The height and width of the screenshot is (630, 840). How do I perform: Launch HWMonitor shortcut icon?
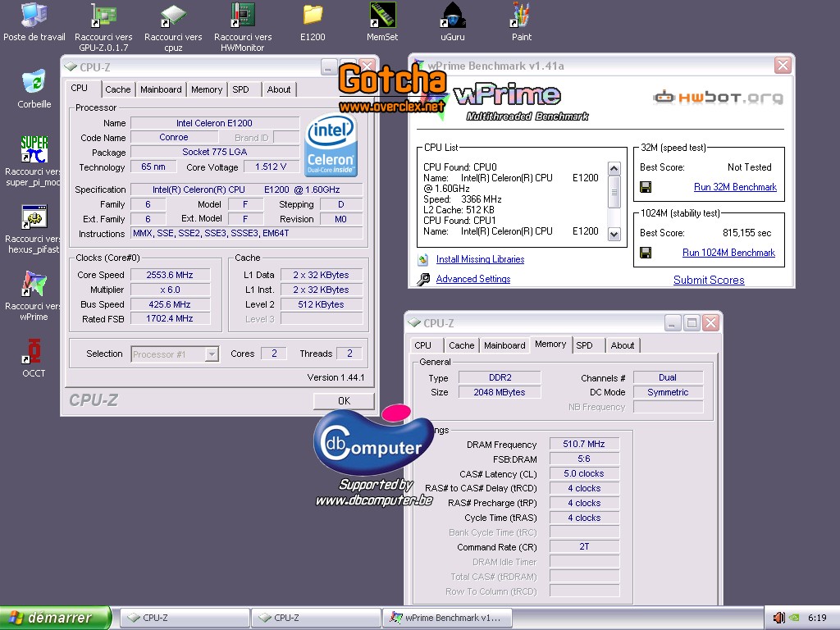[x=243, y=15]
